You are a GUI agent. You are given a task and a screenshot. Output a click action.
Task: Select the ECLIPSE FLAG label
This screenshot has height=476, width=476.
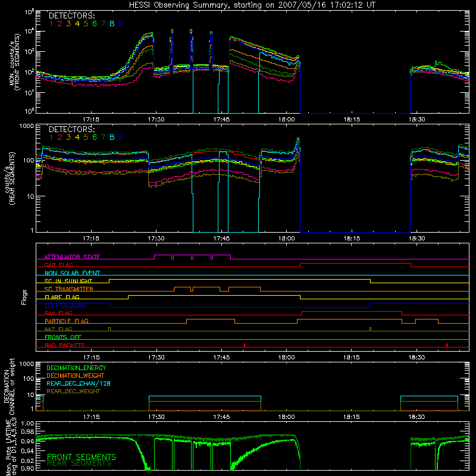click(65, 305)
